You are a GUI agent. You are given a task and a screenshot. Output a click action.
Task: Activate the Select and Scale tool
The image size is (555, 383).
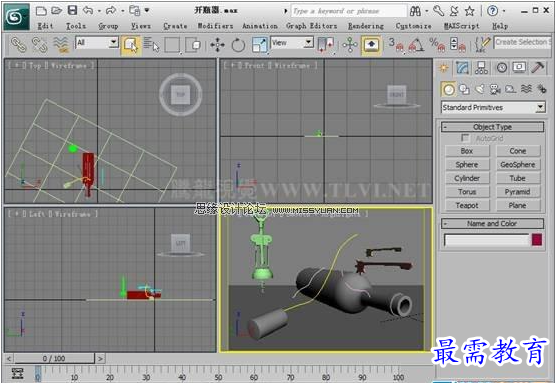[259, 45]
